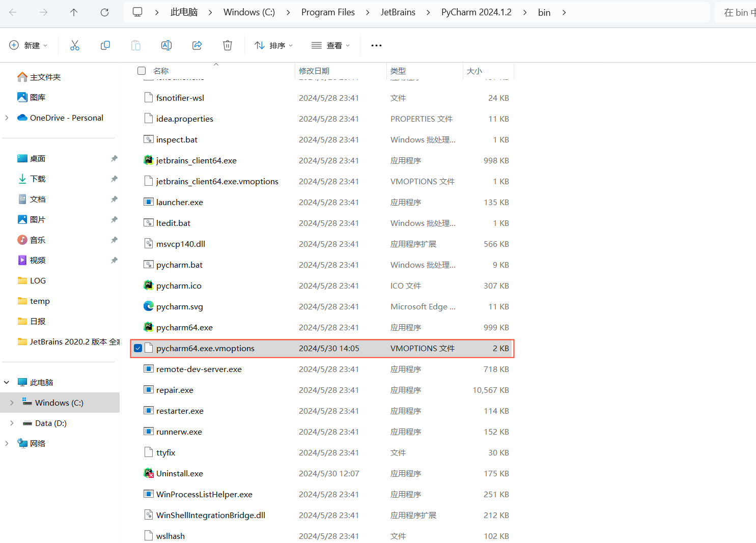Toggle the select-all checkbox in the header

[142, 71]
